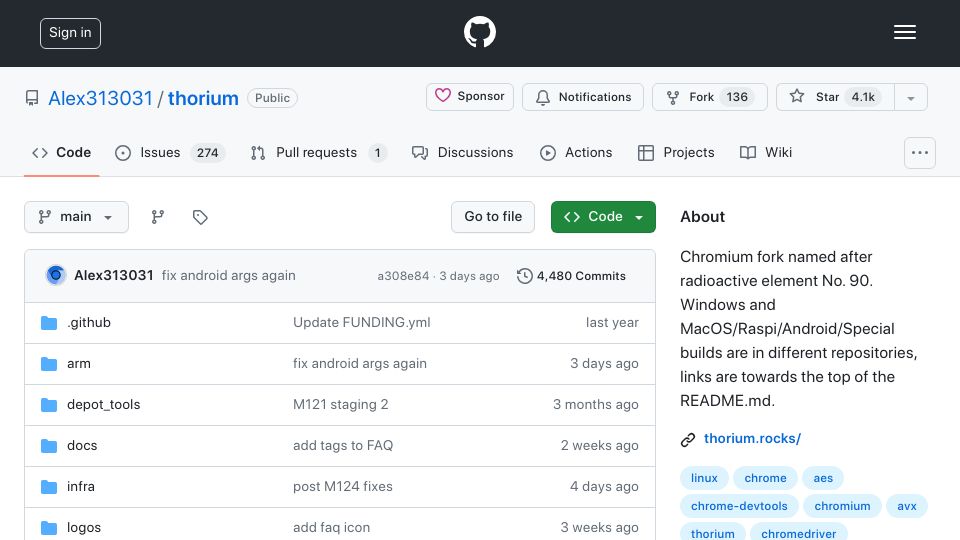
Task: Open commit hash a308e84
Action: (403, 276)
